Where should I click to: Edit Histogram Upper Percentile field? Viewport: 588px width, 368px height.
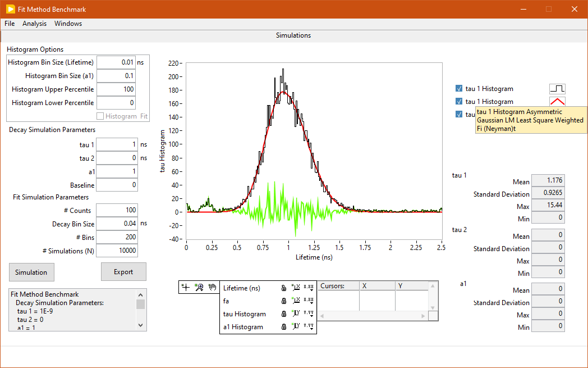(x=116, y=89)
